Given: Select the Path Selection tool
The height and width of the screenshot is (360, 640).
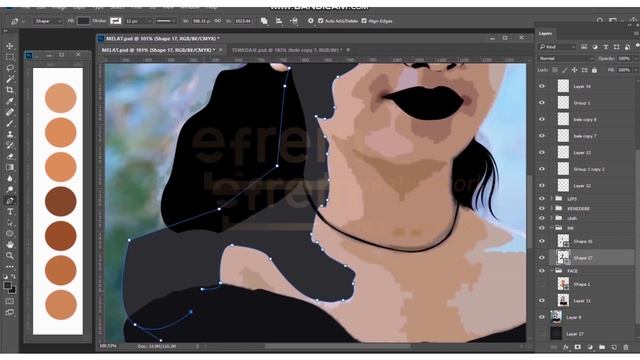Looking at the screenshot, I should coord(10,223).
